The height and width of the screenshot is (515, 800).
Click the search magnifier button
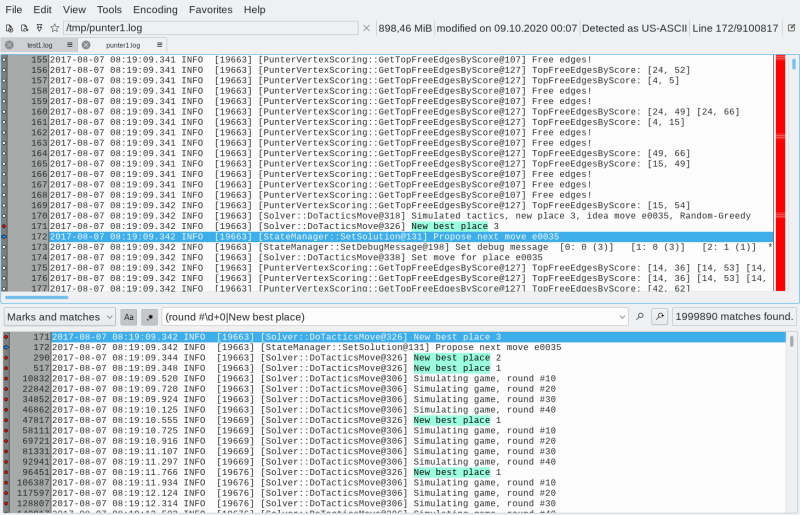640,317
